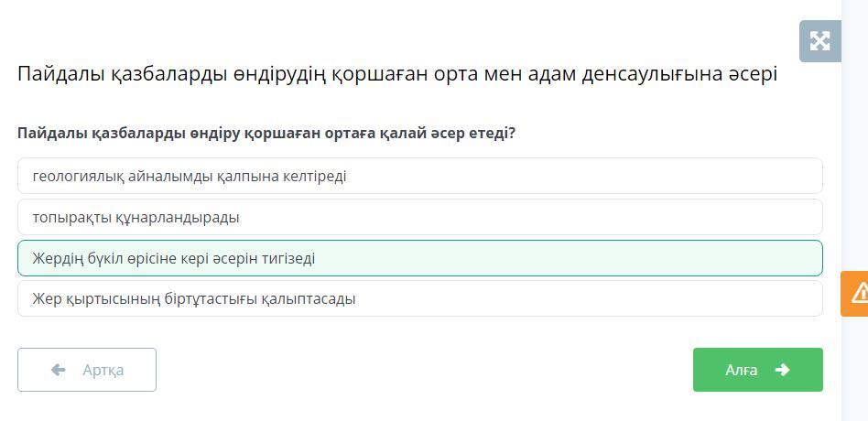Screen dimensions: 868x421
Task: Select answer "геологиялық айналымды қалпына келтіреді"
Action: click(419, 176)
